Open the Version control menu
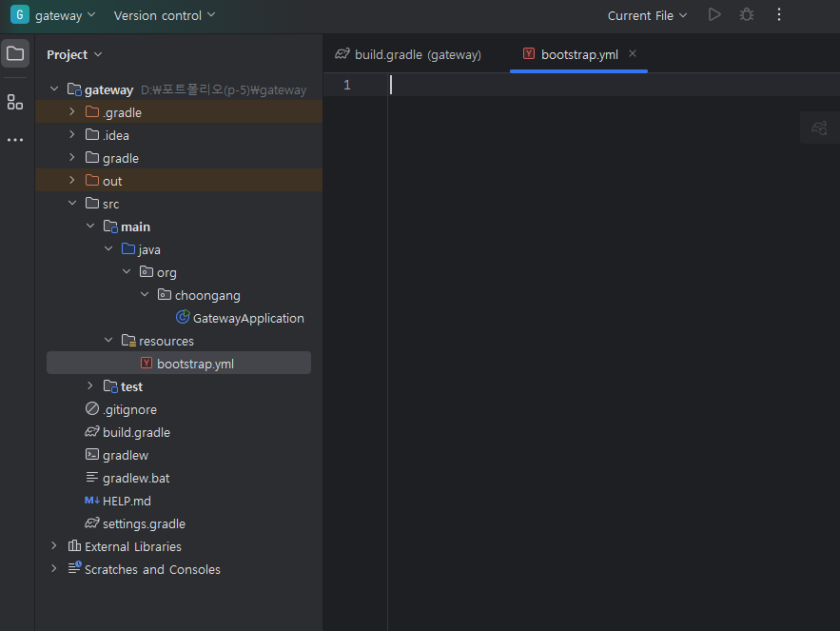Screen dimensions: 840x631 [x=164, y=15]
